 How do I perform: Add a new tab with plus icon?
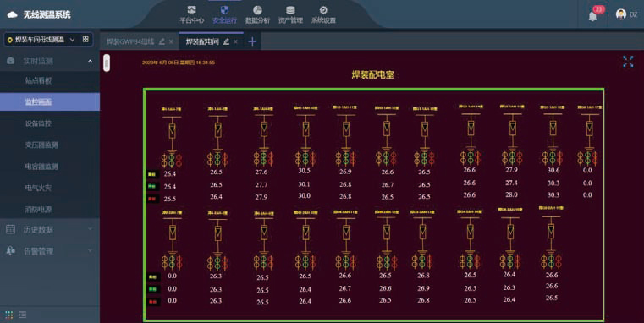point(252,41)
